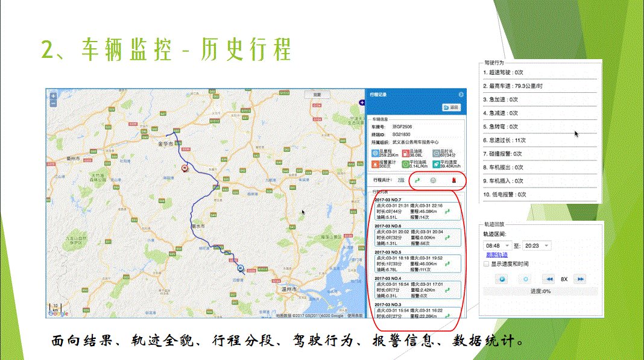Zoom in on the map
Image resolution: width=644 pixels, height=360 pixels.
[x=54, y=96]
